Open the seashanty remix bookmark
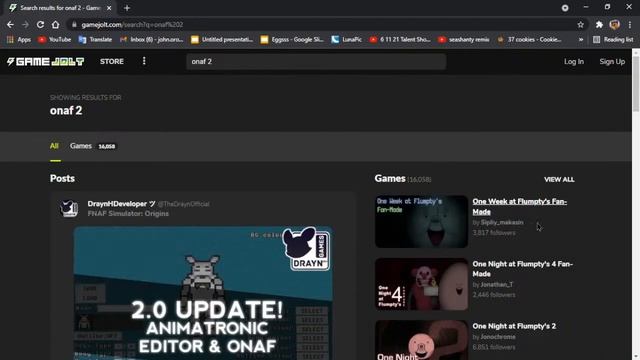640x360 pixels. tap(464, 40)
